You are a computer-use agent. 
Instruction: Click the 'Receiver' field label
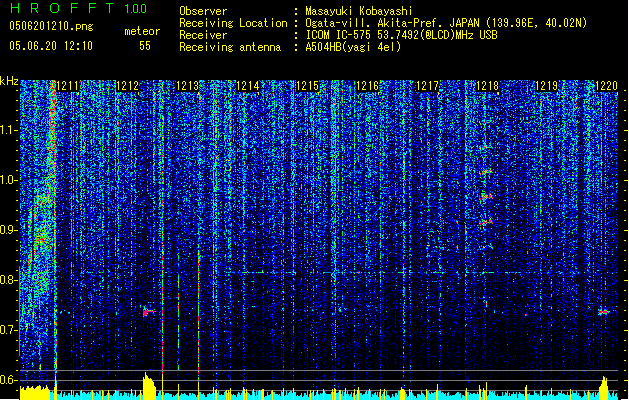click(x=203, y=35)
